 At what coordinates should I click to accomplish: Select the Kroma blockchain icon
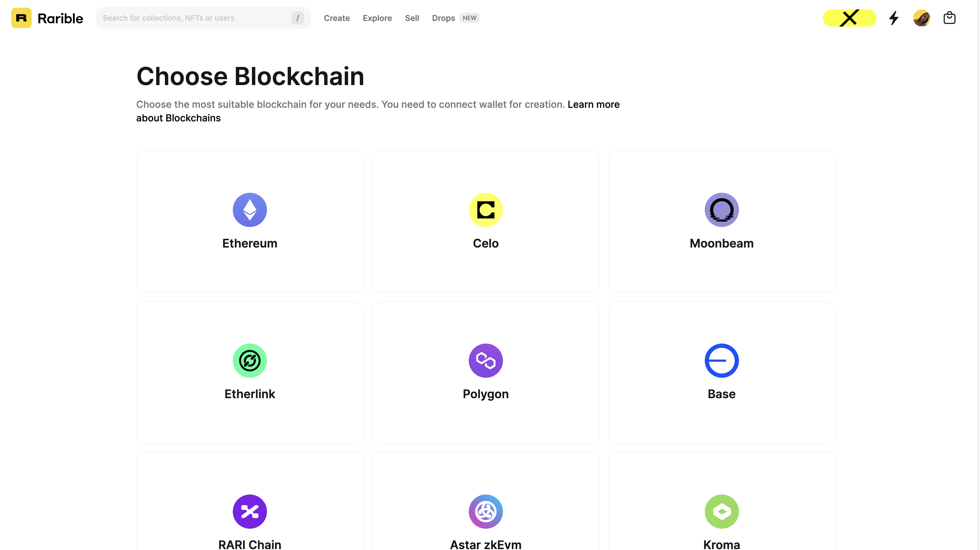721,511
